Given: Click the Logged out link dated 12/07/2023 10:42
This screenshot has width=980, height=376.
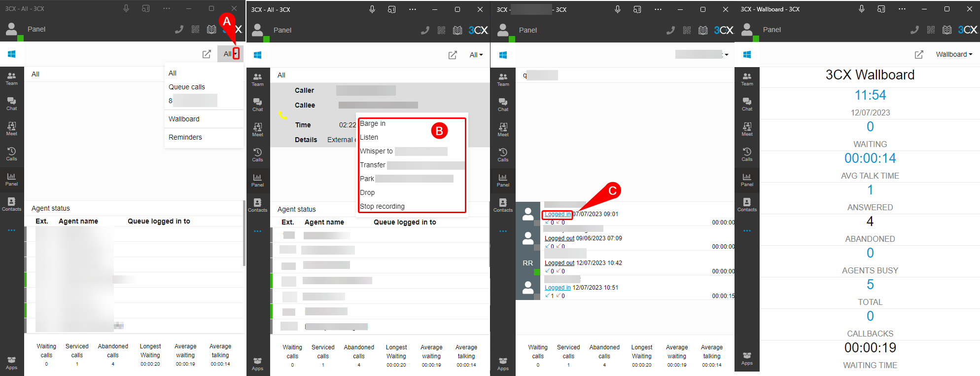Looking at the screenshot, I should pos(560,263).
